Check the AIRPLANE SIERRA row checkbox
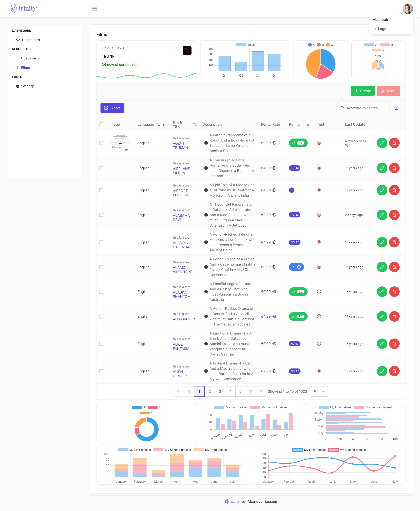Screen dimensions: 420x511 (x=101, y=168)
